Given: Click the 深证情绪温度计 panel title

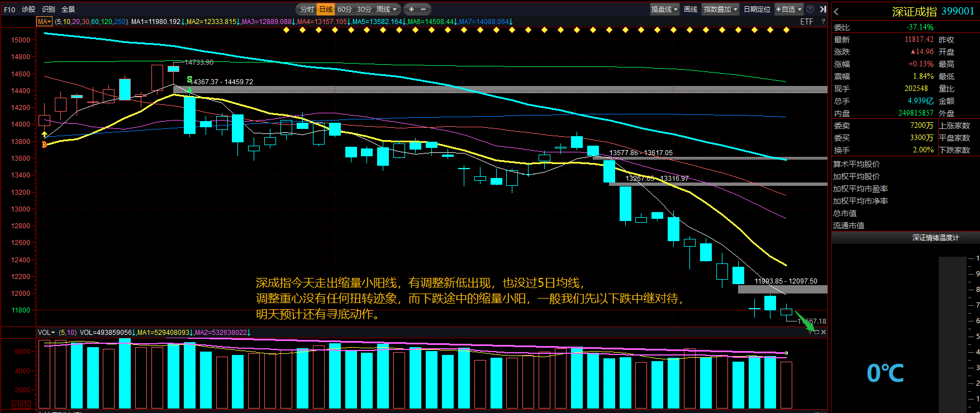Looking at the screenshot, I should coord(935,238).
